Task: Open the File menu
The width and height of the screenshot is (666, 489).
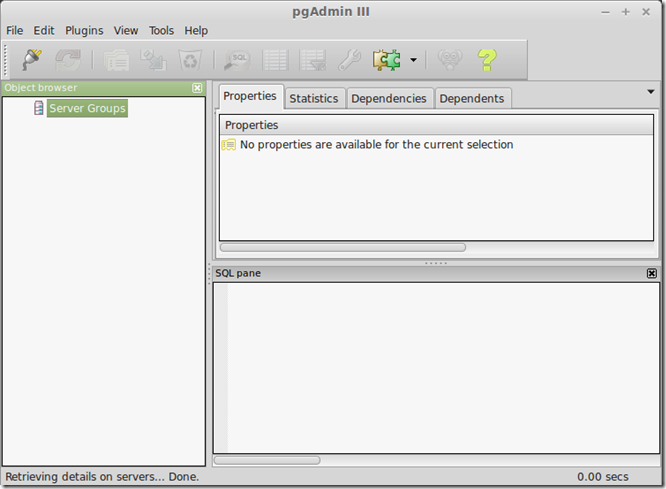Action: [x=14, y=31]
